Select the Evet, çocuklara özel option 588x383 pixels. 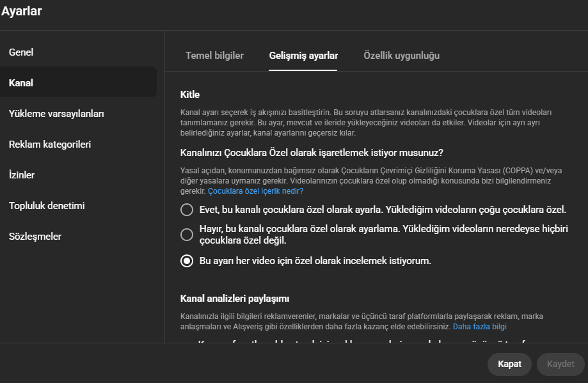click(186, 209)
